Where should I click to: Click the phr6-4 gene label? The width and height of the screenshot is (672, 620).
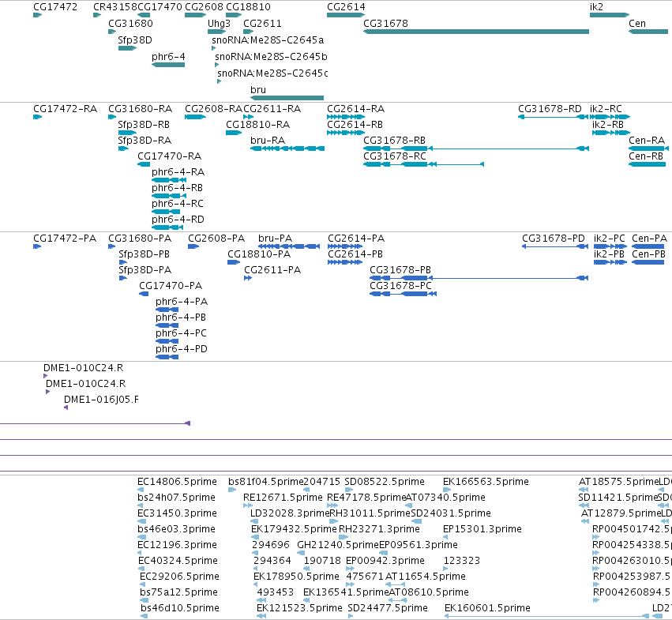tap(168, 57)
